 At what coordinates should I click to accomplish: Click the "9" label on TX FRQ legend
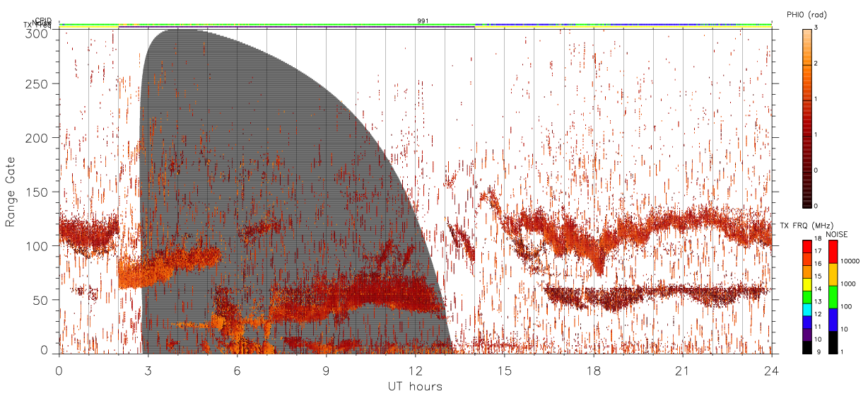819,351
